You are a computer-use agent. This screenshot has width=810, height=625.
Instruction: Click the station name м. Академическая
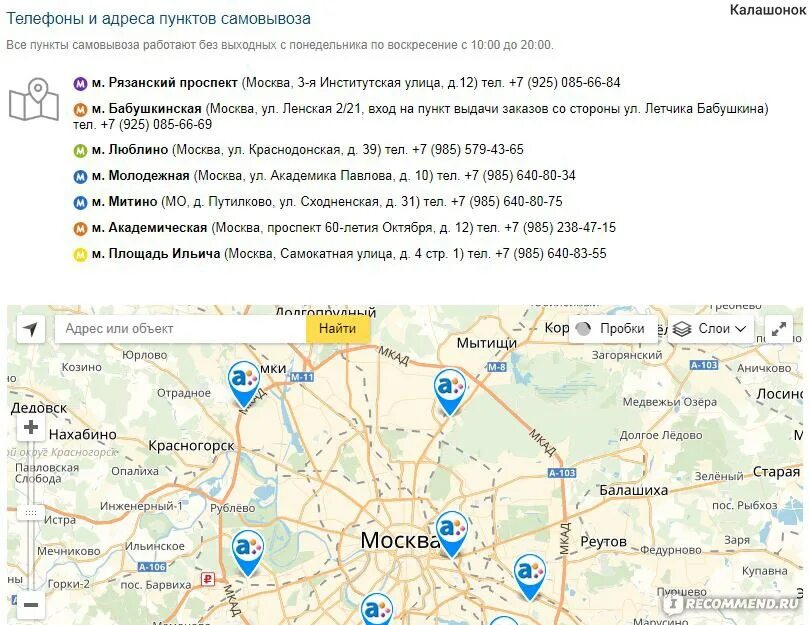(150, 228)
